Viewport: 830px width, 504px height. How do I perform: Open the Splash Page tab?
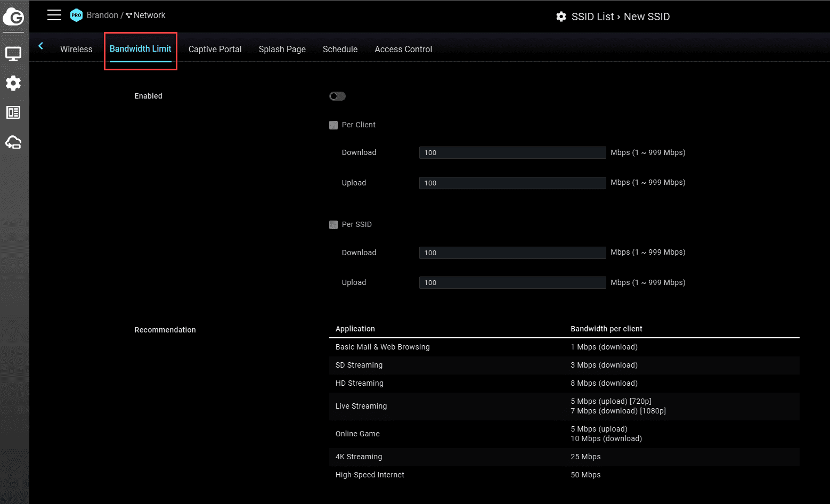pyautogui.click(x=282, y=49)
